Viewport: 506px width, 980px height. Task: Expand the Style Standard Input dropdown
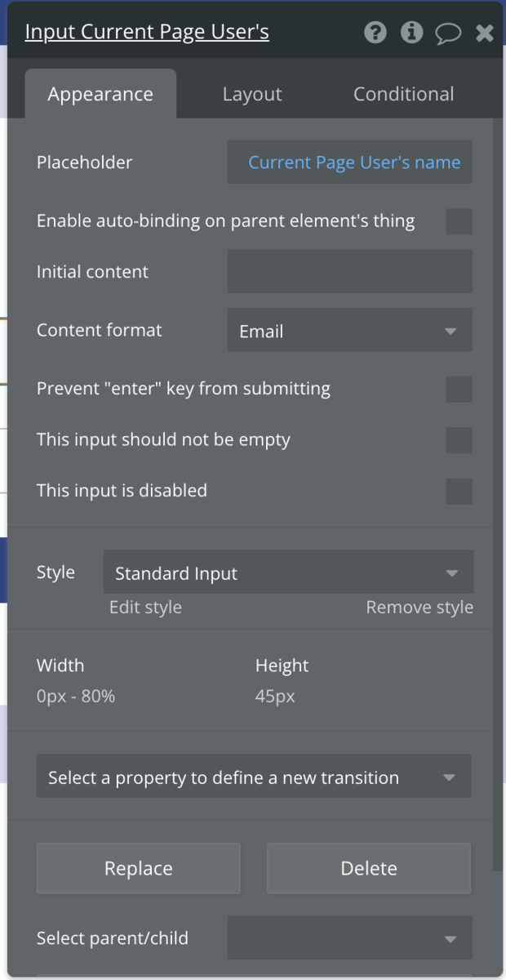click(x=288, y=572)
